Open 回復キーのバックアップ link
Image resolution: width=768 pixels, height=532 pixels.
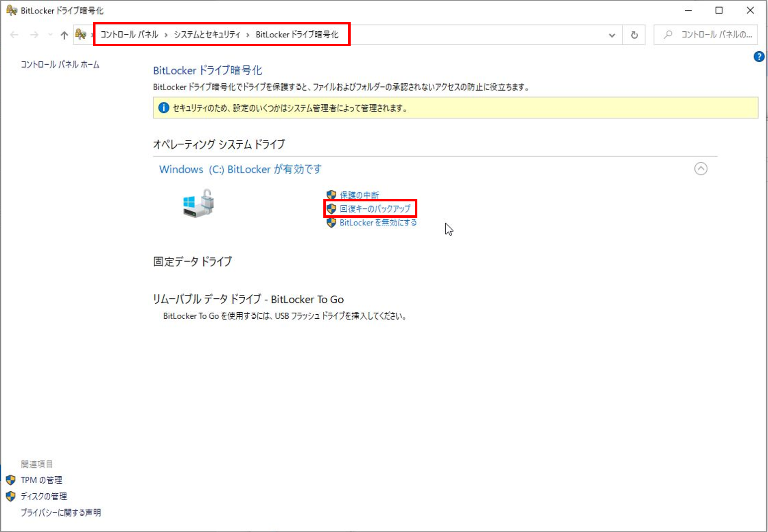click(376, 208)
